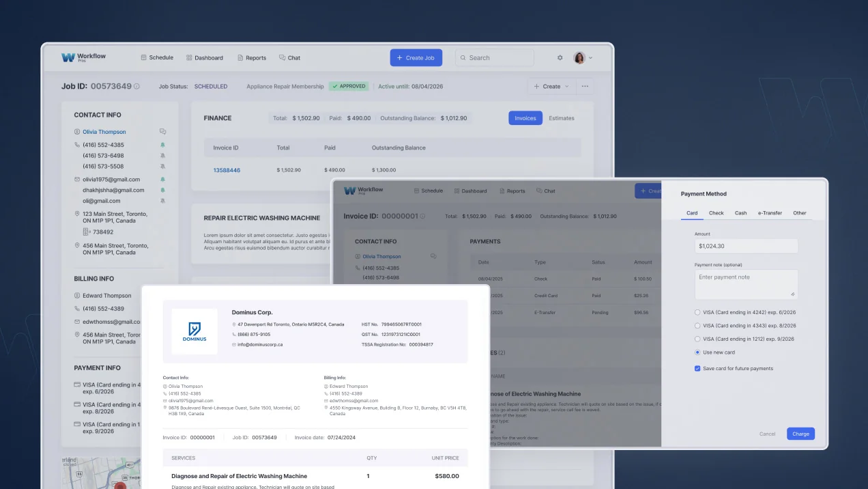Click the intercom code icon beside 738492
868x489 pixels.
(87, 232)
